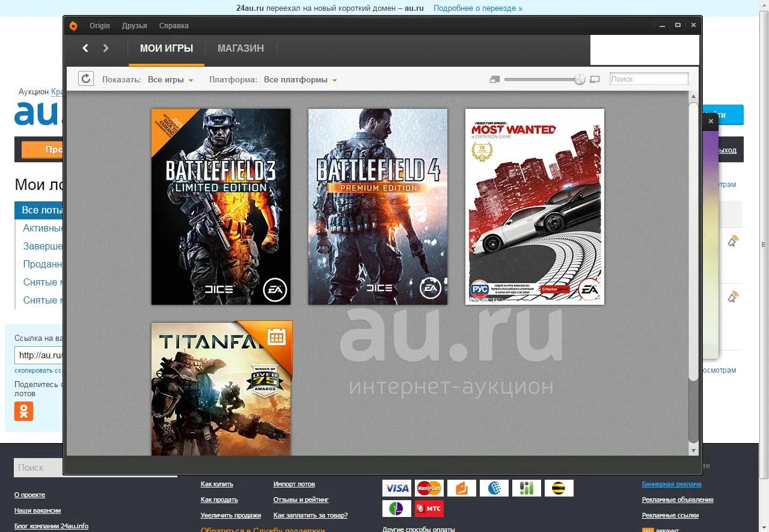Open the 'Все игры' filter dropdown

click(x=171, y=79)
